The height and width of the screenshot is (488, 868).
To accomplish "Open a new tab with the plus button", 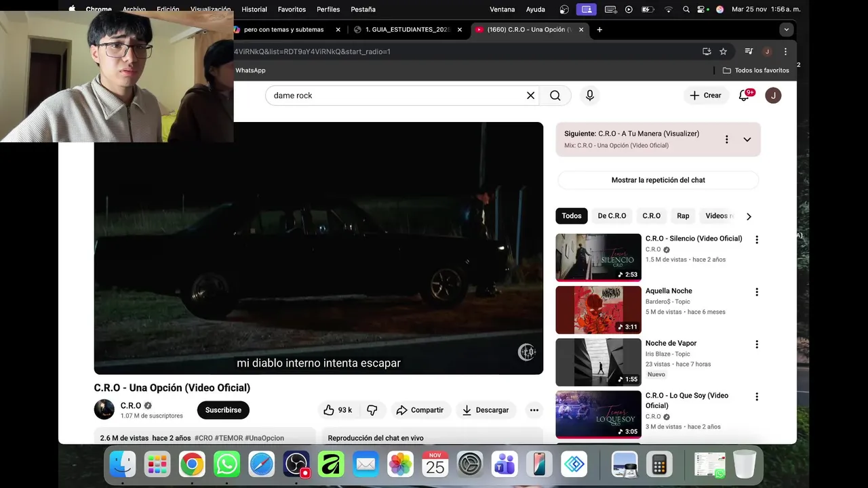I will click(599, 30).
